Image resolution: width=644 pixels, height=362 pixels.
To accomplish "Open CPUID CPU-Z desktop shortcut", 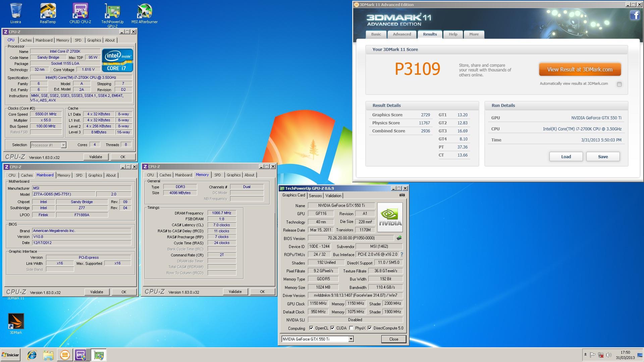I will coord(80,13).
